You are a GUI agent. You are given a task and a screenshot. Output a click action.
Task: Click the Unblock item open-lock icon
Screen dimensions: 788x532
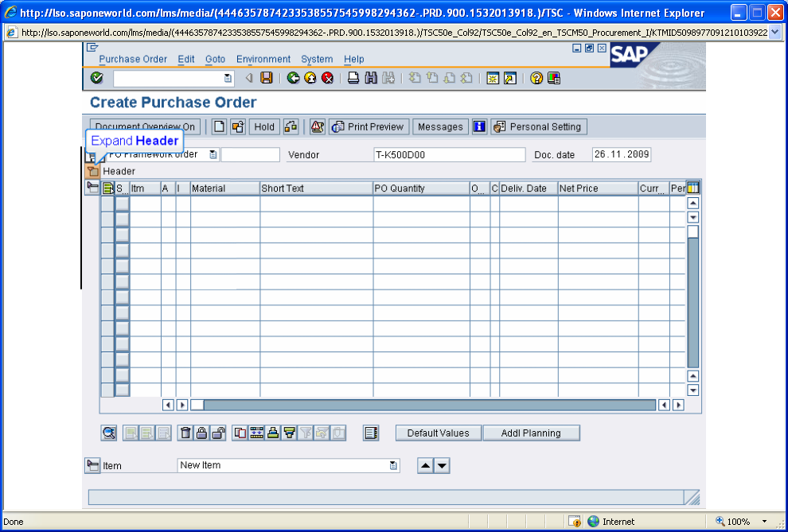[x=218, y=433]
